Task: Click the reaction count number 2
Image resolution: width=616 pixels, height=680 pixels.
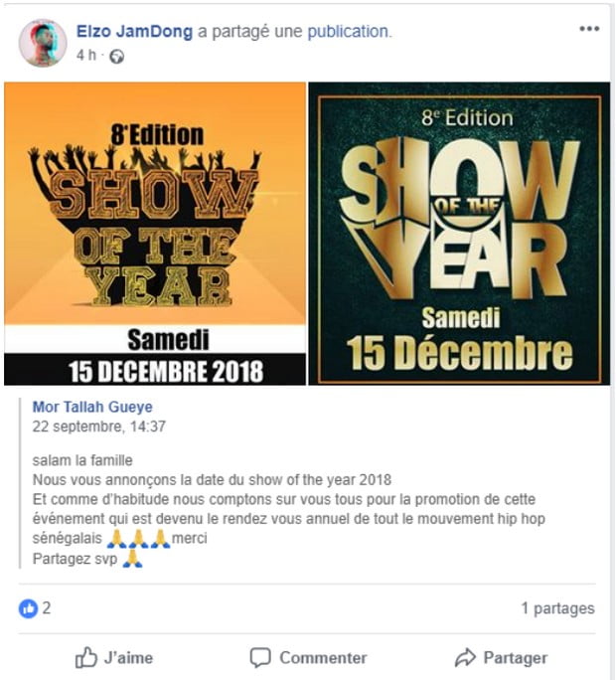Action: pos(47,608)
